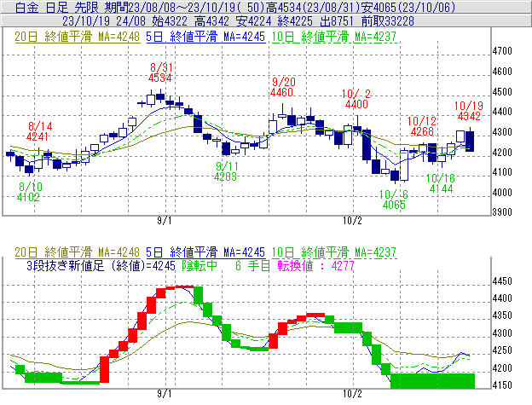Screen dimensions: 532x405
Task: Click the 10/19 4342 high label
Action: point(469,111)
